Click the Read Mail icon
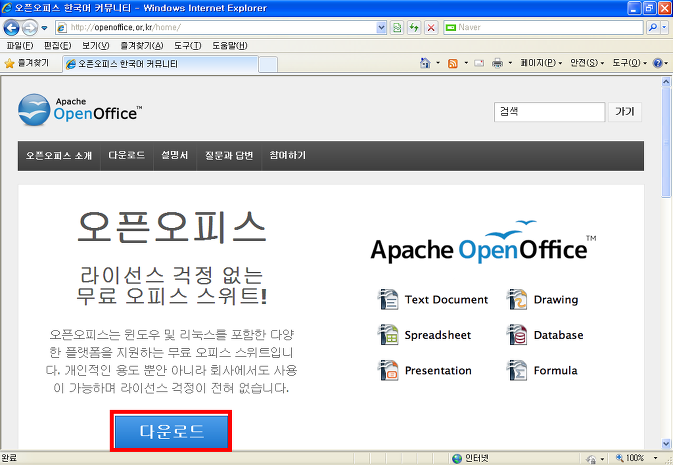The width and height of the screenshot is (673, 465). 479,64
